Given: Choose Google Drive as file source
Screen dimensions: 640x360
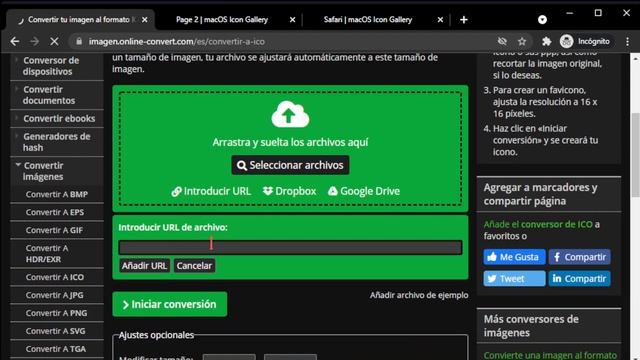Looking at the screenshot, I should (364, 191).
